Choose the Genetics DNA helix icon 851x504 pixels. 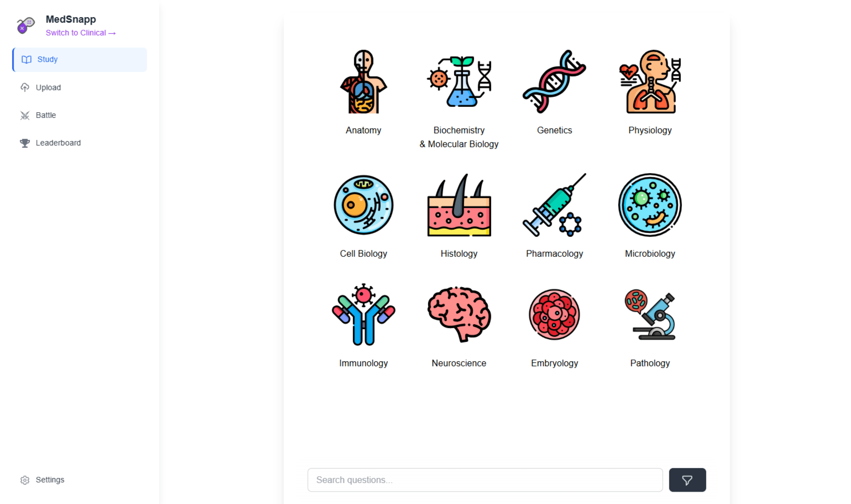(554, 81)
